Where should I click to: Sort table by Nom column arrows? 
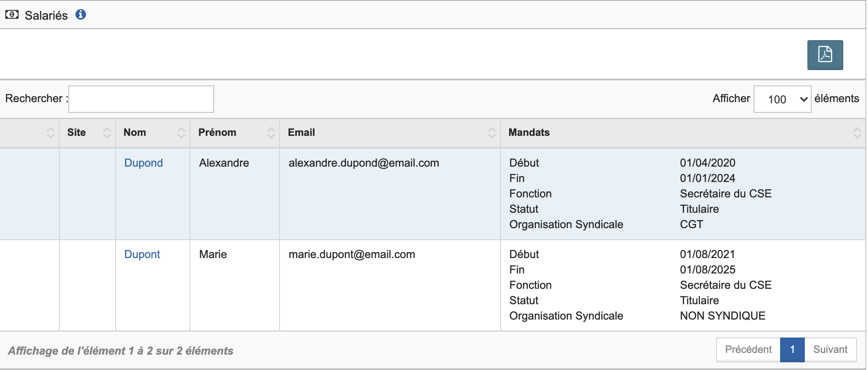click(181, 133)
